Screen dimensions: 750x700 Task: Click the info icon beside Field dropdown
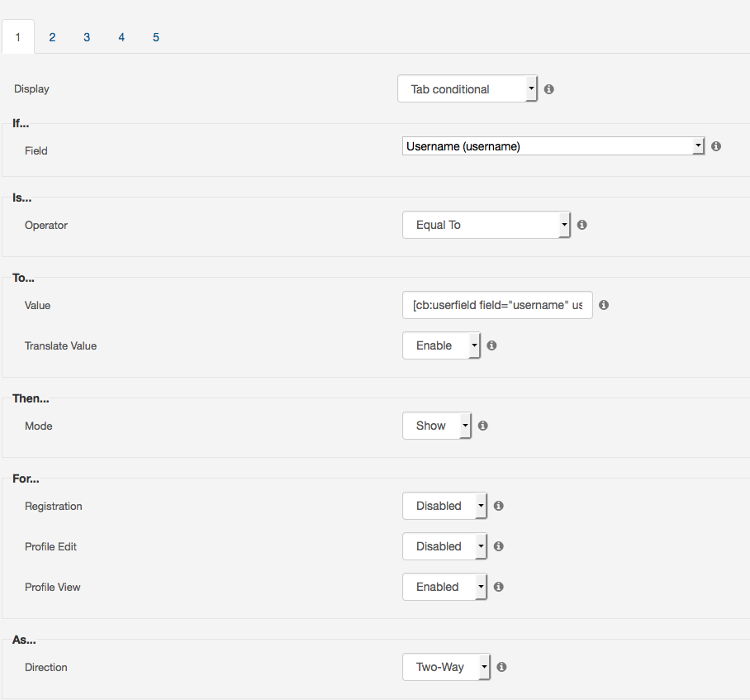716,146
